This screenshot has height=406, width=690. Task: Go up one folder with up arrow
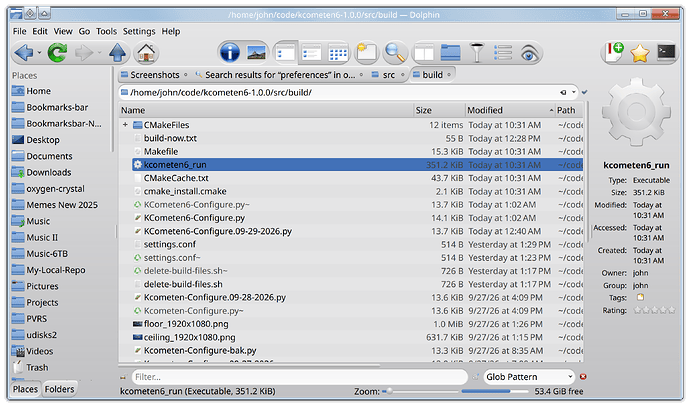(117, 53)
